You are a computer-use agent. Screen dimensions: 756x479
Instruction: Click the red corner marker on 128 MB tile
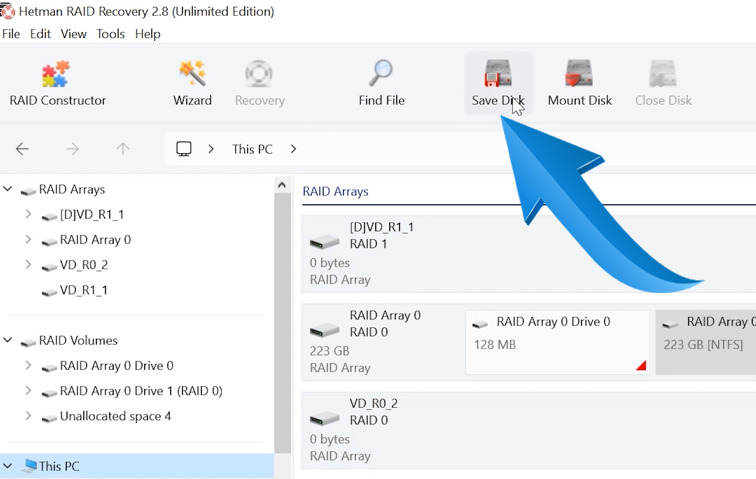click(641, 366)
